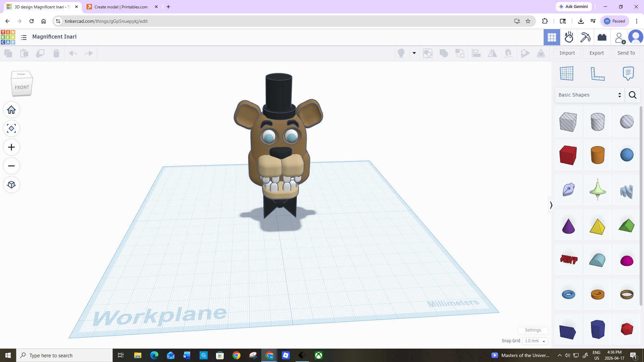Viewport: 644px width, 362px height.
Task: Click the Duplicate and repeat icon
Action: (40, 53)
